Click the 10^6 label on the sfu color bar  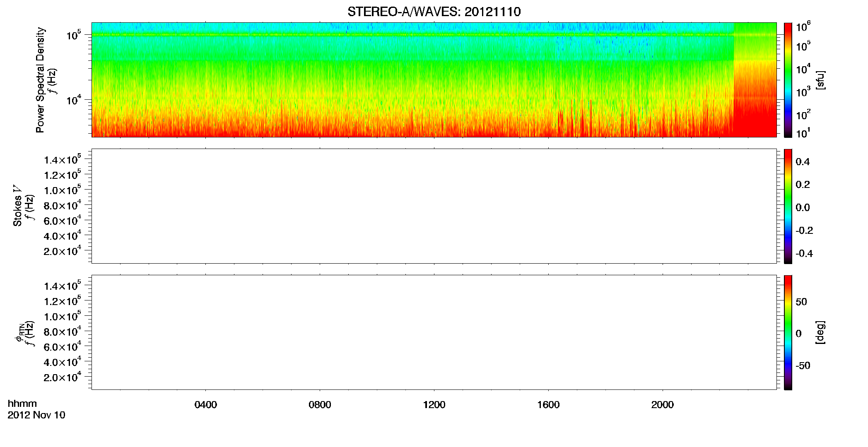[803, 27]
